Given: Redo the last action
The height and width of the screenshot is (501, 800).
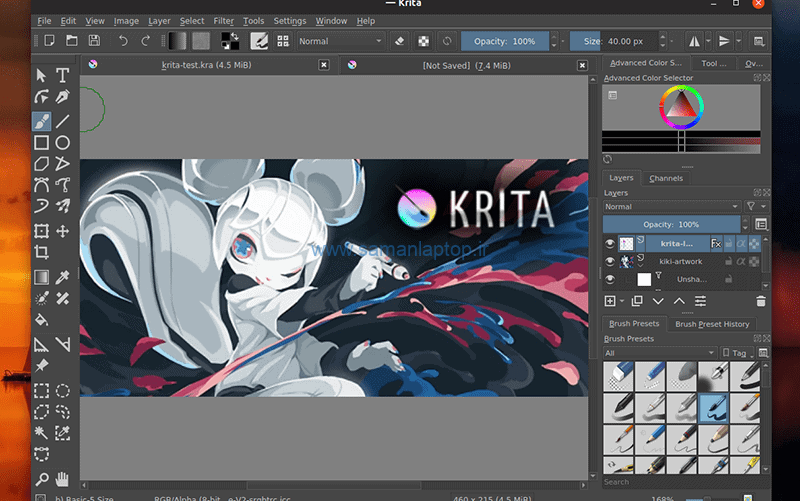Looking at the screenshot, I should [145, 41].
